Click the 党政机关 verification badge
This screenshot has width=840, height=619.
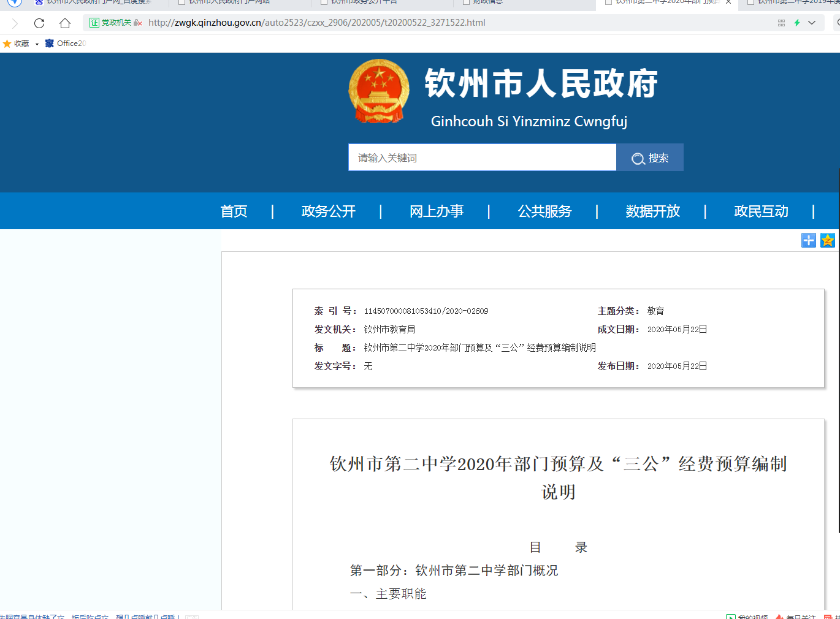(x=109, y=23)
